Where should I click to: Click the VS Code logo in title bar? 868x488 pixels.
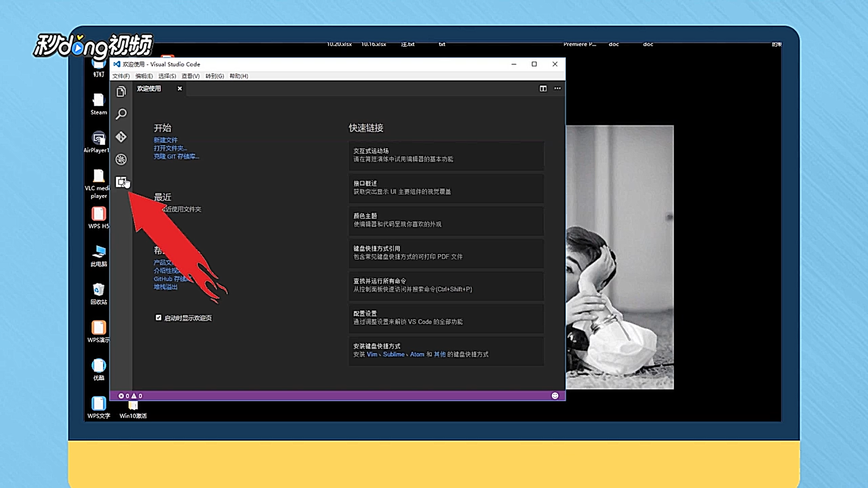(x=117, y=64)
